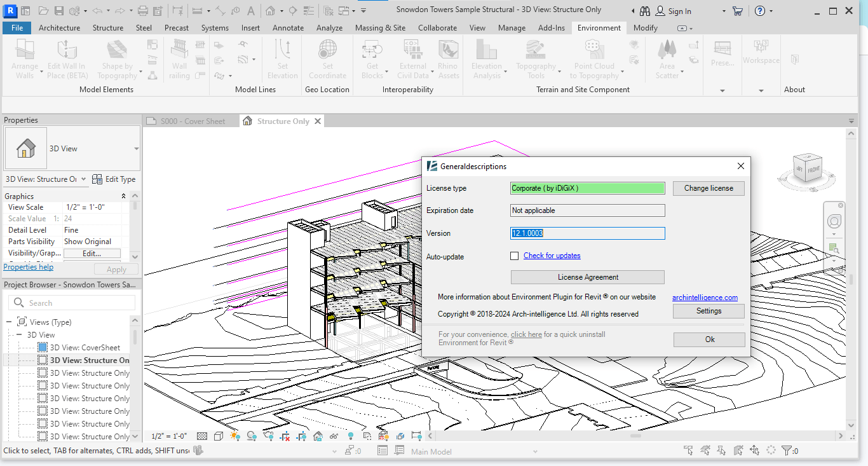Toggle Select Links icon in status bar
The image size is (868, 466).
click(x=689, y=451)
